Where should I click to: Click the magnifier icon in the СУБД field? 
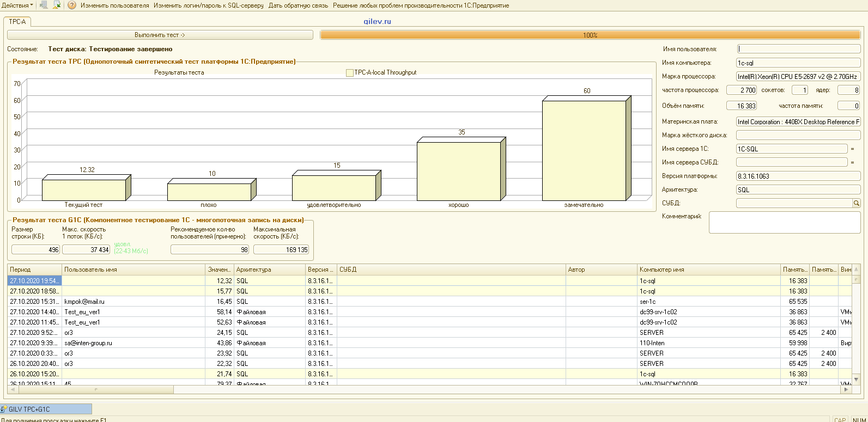click(857, 203)
